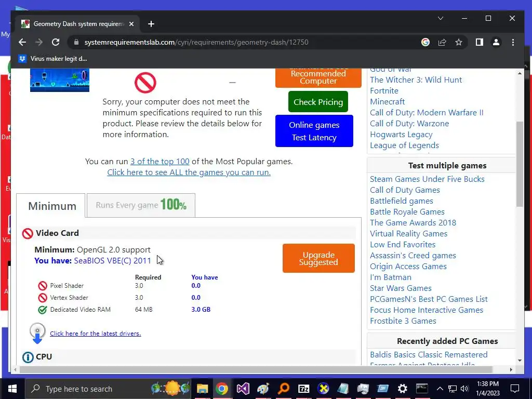
Task: Open File Explorer from the taskbar
Action: pos(202,389)
